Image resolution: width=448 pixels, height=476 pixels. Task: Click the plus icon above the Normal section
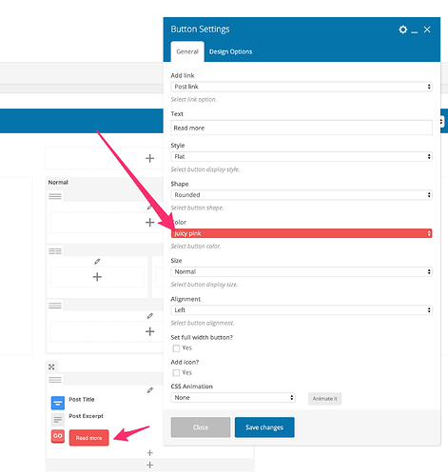pyautogui.click(x=150, y=158)
